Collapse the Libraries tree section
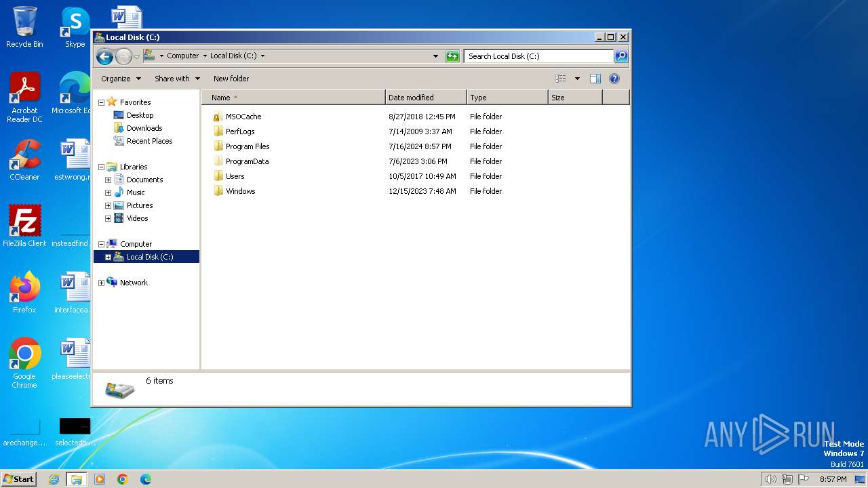The image size is (868, 488). click(102, 167)
